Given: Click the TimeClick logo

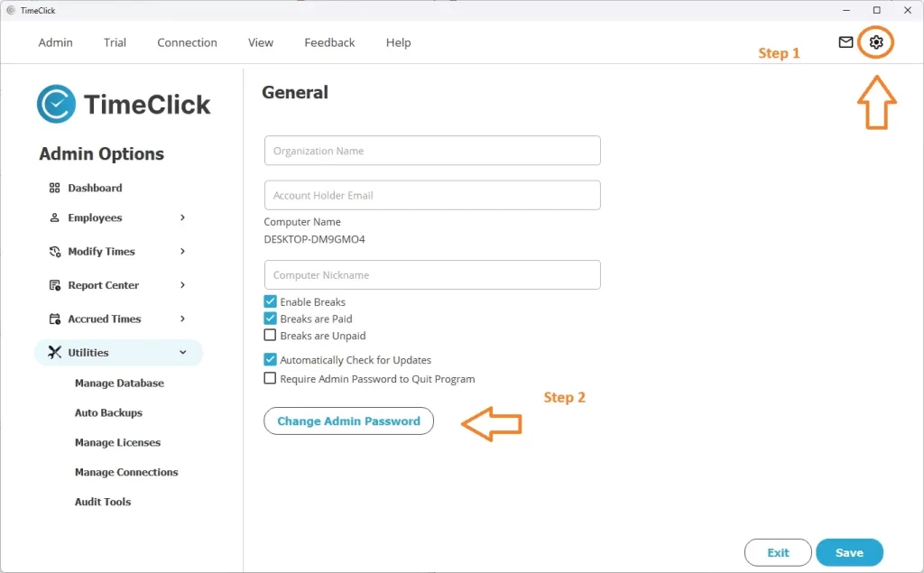Looking at the screenshot, I should (x=124, y=104).
